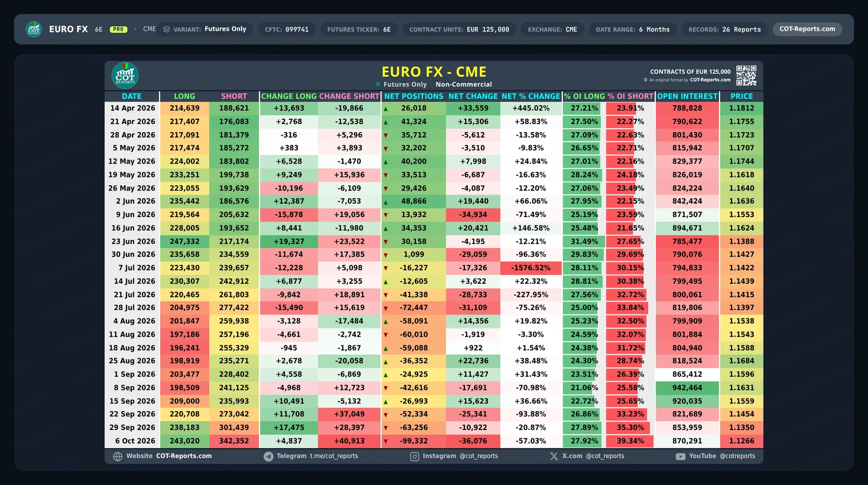The height and width of the screenshot is (485, 868).
Task: Click red down arrow in 6 Oct 2026 row
Action: pos(386,442)
